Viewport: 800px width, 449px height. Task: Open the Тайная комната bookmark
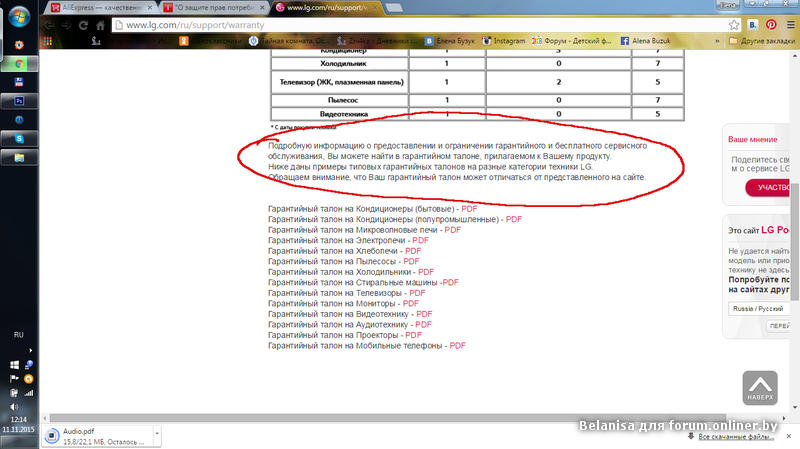coord(289,41)
